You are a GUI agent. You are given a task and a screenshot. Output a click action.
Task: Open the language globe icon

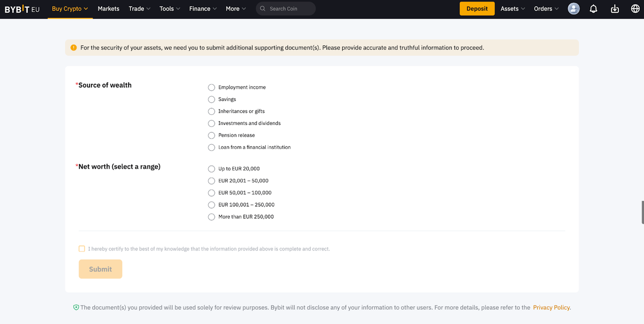[x=635, y=9]
